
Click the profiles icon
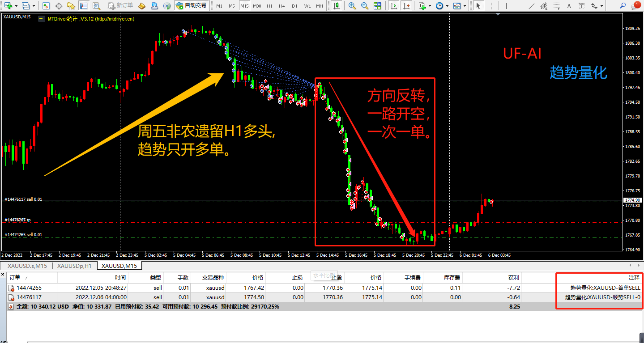(25, 6)
